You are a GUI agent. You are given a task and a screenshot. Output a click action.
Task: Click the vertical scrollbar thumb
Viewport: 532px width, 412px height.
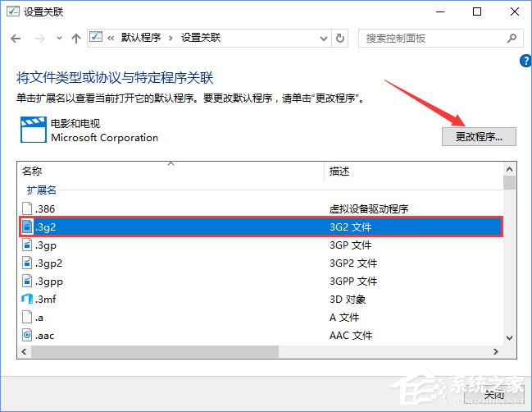click(509, 182)
